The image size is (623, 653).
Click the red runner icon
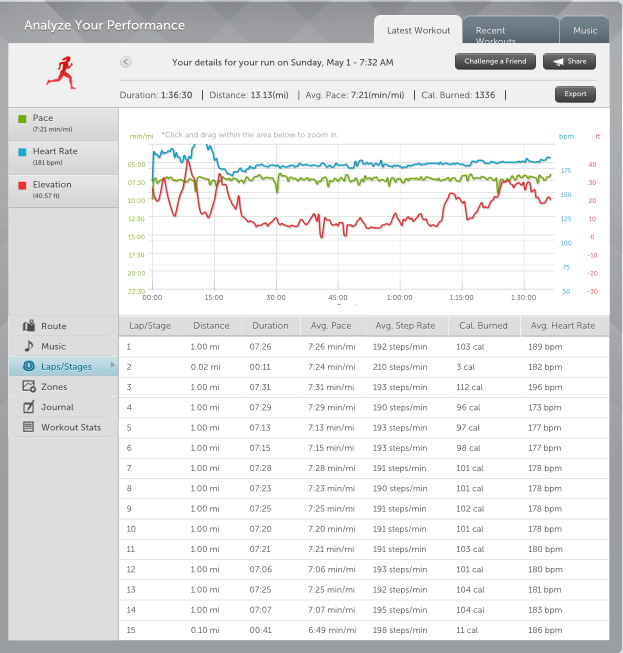pos(61,72)
